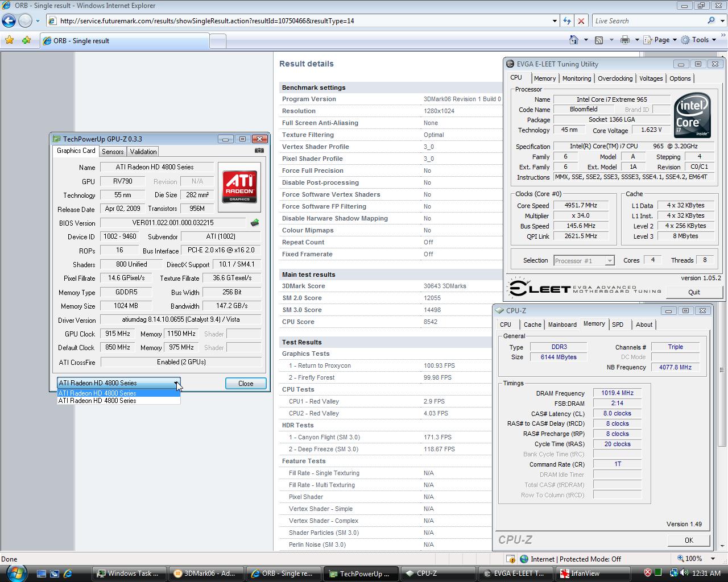The height and width of the screenshot is (582, 728).
Task: Switch to Windows Task Manager taskbar button
Action: (130, 573)
